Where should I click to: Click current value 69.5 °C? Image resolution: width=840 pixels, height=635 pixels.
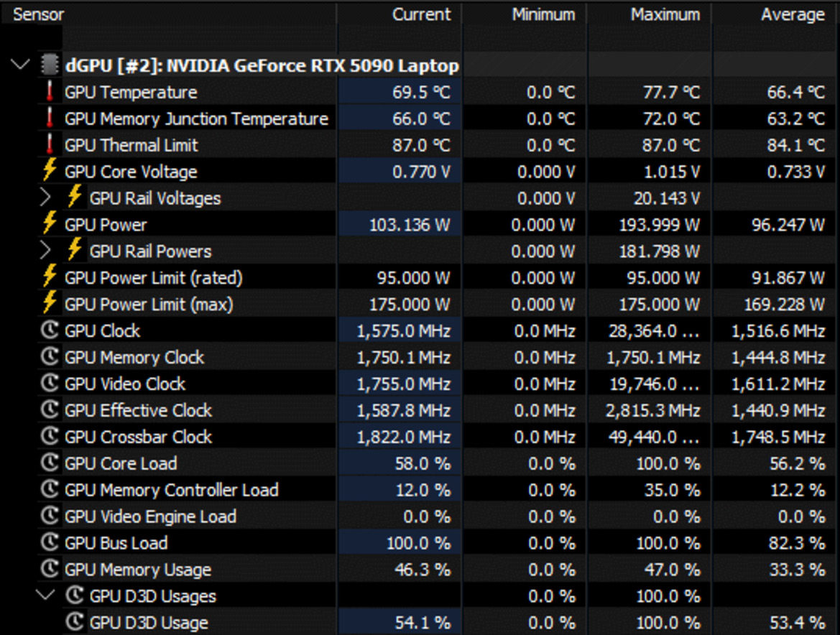(421, 93)
